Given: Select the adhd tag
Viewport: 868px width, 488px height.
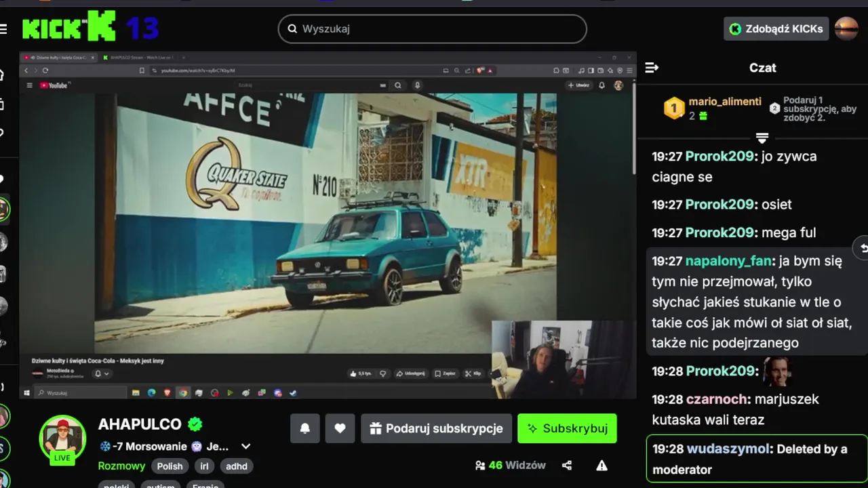Looking at the screenshot, I should [x=237, y=466].
